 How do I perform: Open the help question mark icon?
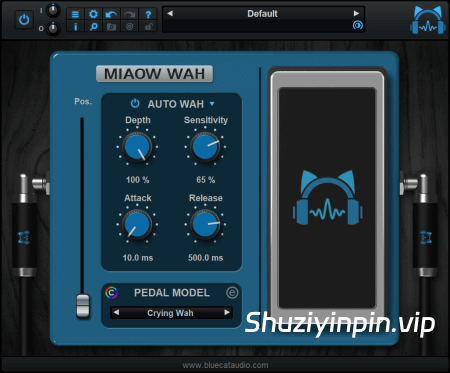coord(148,14)
